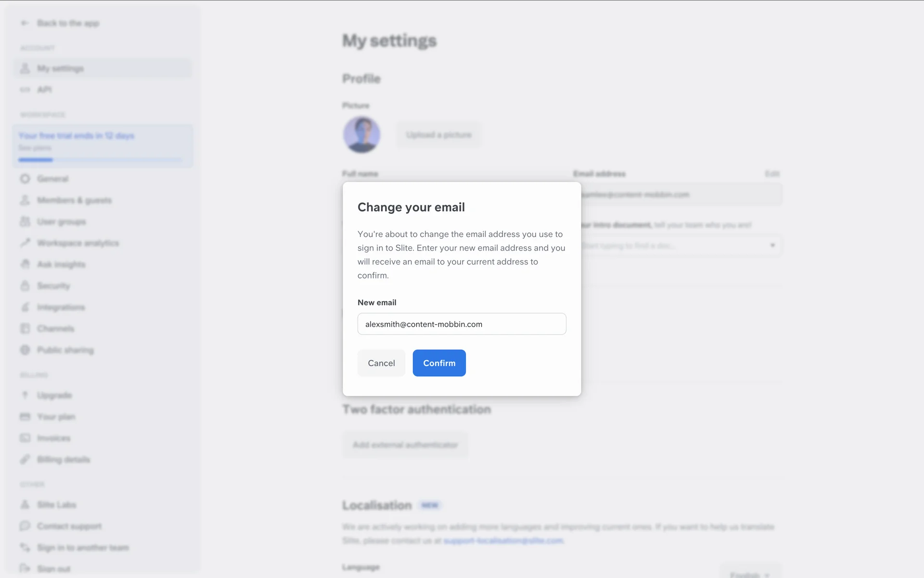
Task: Cancel the email change dialog
Action: pyautogui.click(x=381, y=363)
